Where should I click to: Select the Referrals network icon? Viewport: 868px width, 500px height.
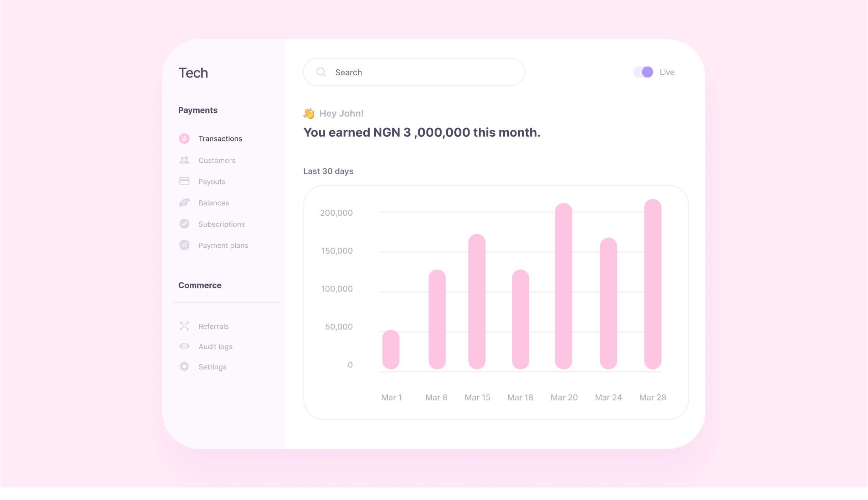(184, 326)
